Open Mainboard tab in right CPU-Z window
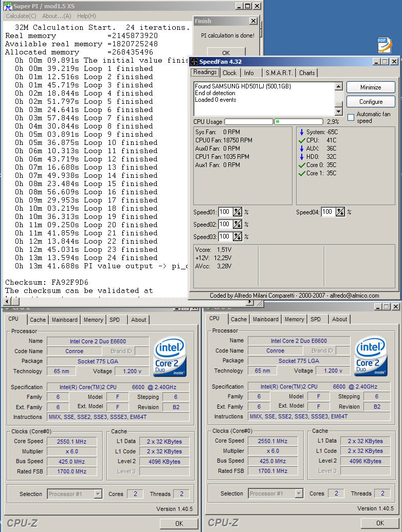 pos(266,319)
